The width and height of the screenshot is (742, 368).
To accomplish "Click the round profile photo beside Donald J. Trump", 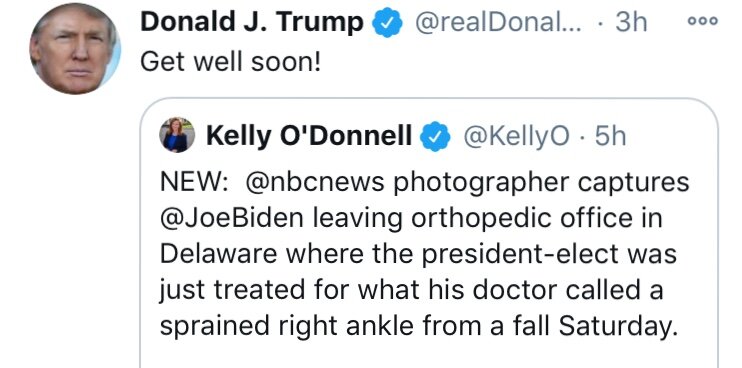I will 75,48.
